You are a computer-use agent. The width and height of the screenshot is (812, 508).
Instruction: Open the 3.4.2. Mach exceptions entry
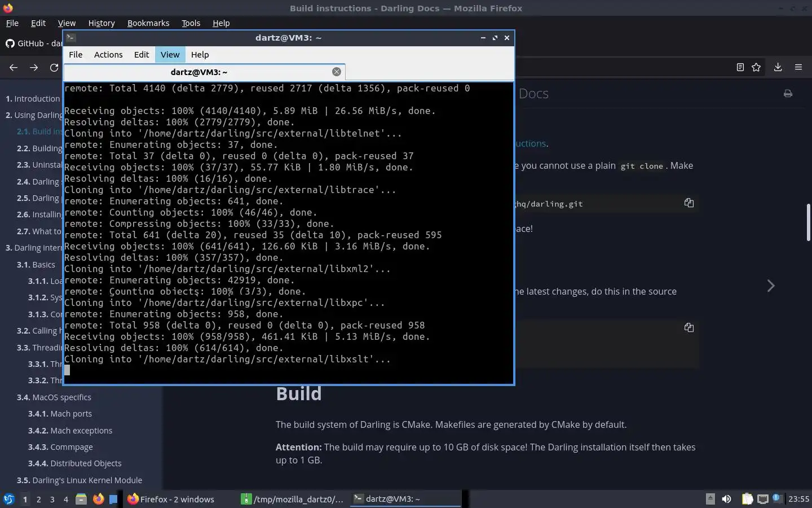[70, 431]
